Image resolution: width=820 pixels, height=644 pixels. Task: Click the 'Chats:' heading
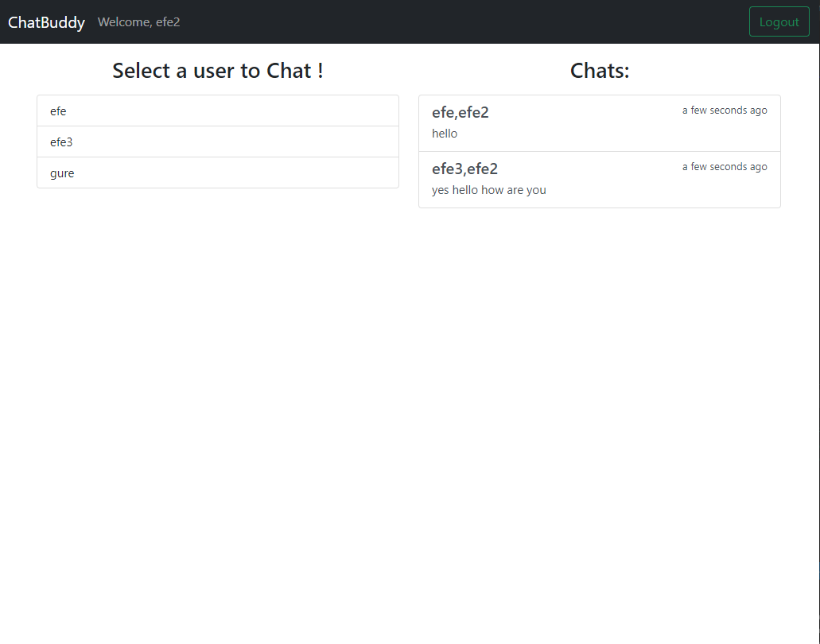pyautogui.click(x=600, y=71)
